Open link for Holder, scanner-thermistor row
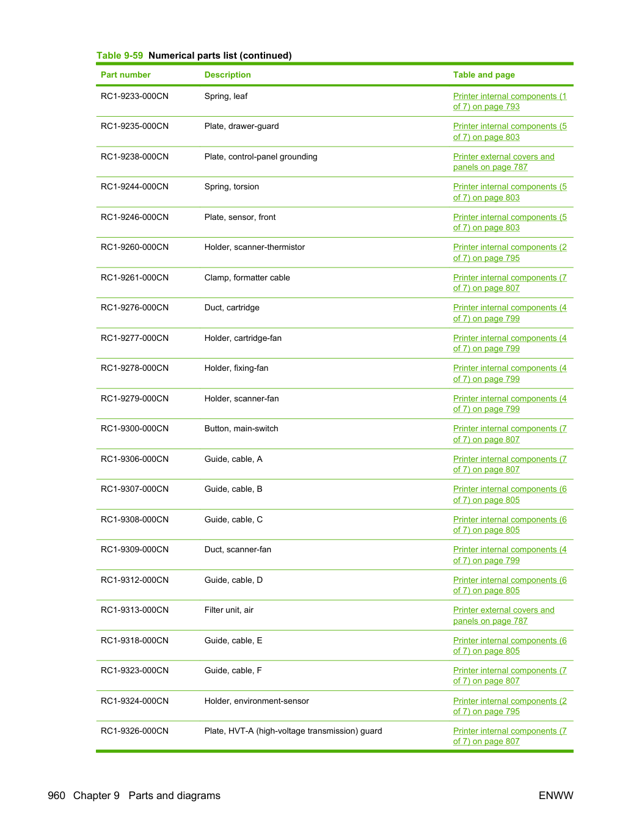Image resolution: width=631 pixels, height=840 pixels. (509, 253)
